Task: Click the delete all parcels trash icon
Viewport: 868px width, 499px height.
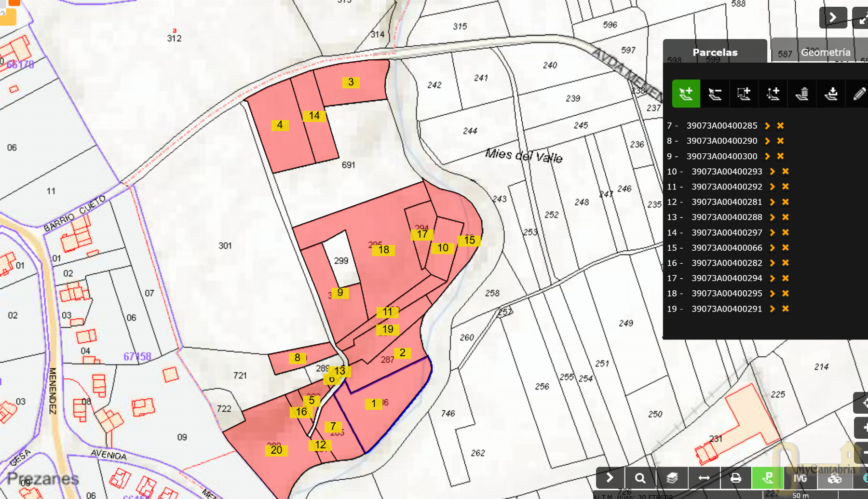Action: [x=802, y=94]
